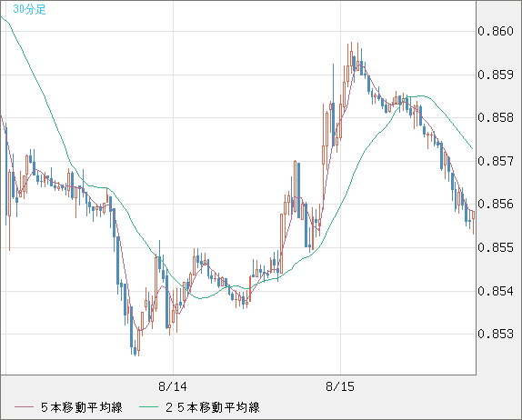The height and width of the screenshot is (420, 522).
Task: Click the 8/15 date label
Action: pyautogui.click(x=340, y=386)
